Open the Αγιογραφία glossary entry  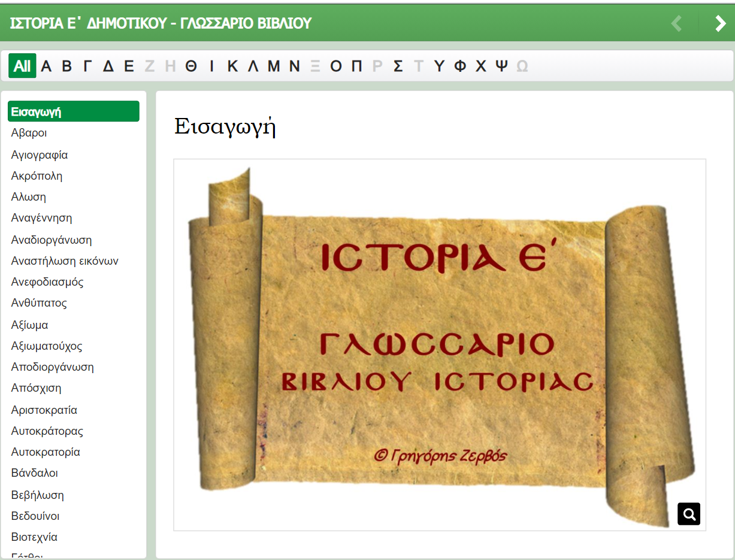pyautogui.click(x=40, y=155)
